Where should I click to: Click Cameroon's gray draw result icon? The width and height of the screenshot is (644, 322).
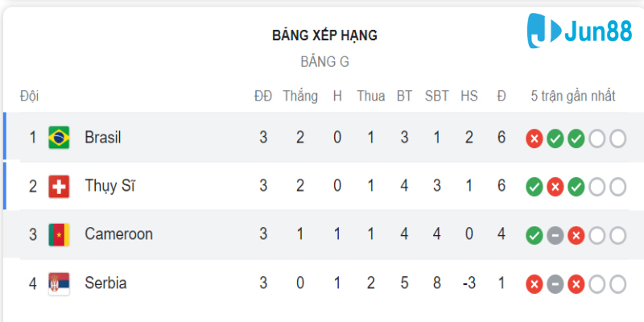[x=555, y=236]
